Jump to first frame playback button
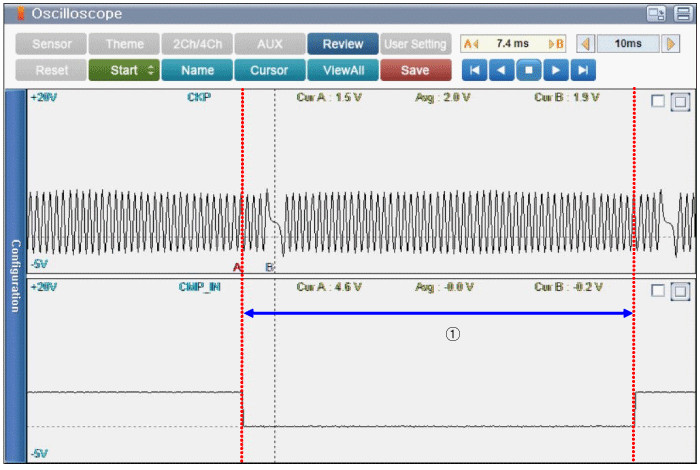Image resolution: width=700 pixels, height=470 pixels. 474,70
